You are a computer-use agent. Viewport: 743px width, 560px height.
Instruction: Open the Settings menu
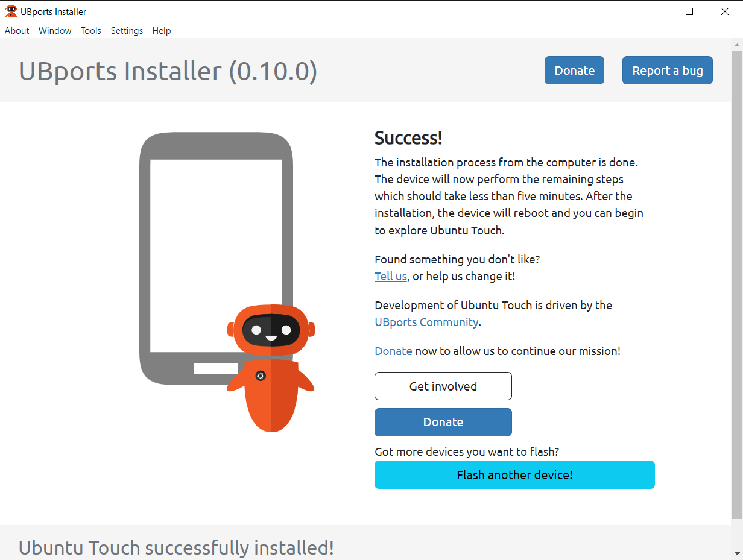pos(127,31)
